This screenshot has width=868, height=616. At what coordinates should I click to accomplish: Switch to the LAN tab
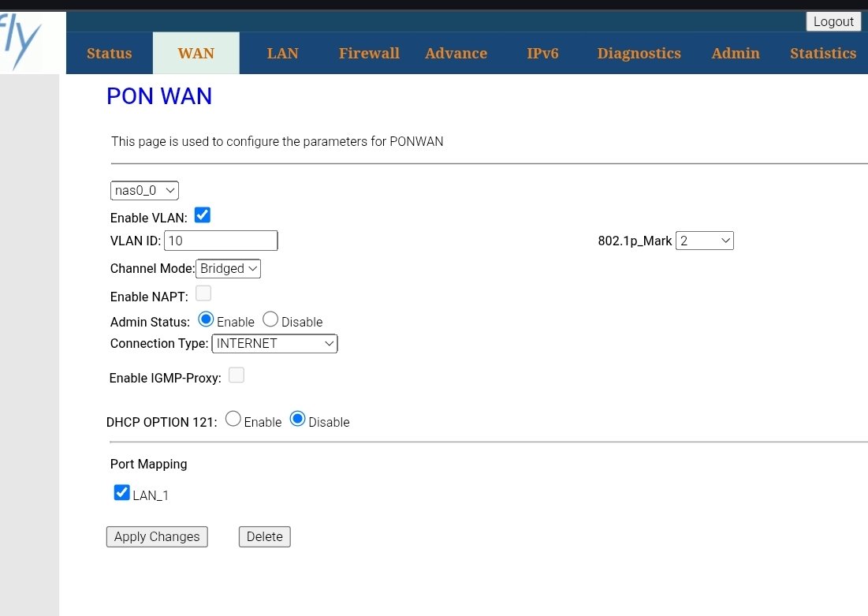point(282,54)
